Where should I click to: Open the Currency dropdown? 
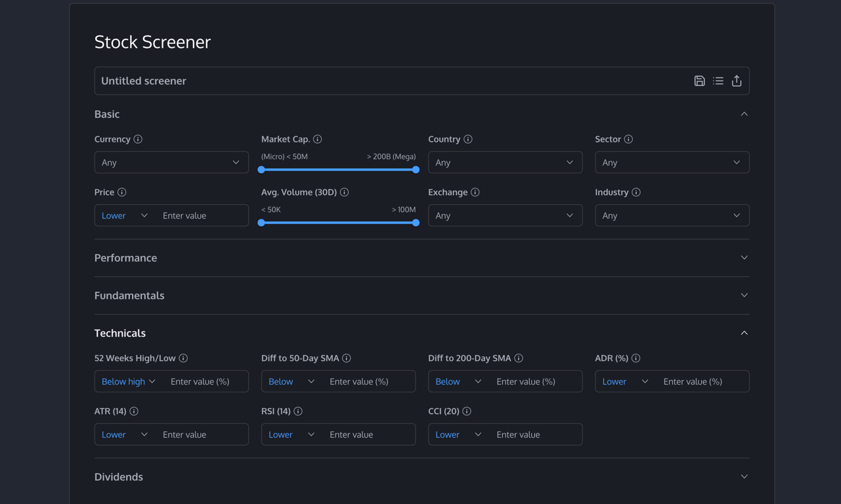171,162
